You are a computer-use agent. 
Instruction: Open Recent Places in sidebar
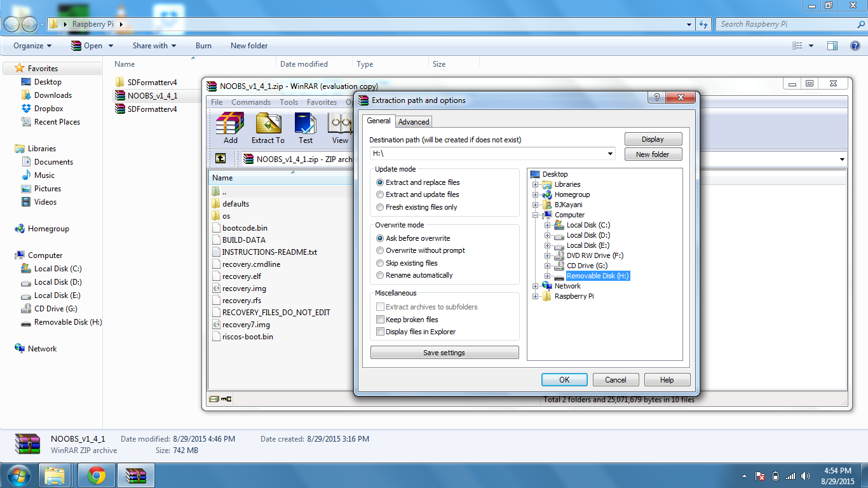[57, 122]
